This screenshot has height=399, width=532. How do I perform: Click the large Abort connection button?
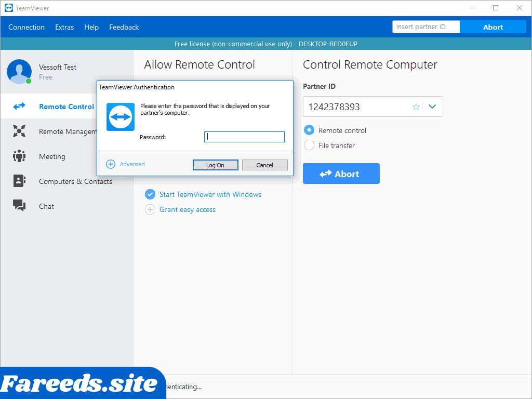[x=341, y=174]
